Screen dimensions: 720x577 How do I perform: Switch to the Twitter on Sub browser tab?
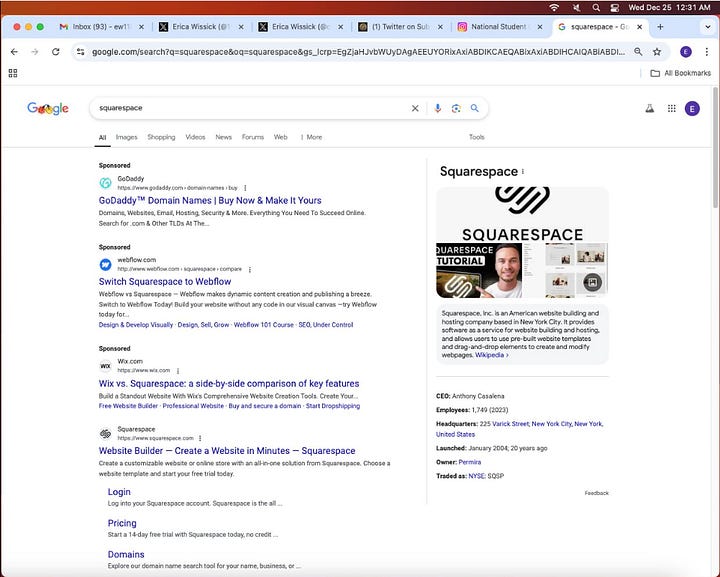(x=400, y=27)
